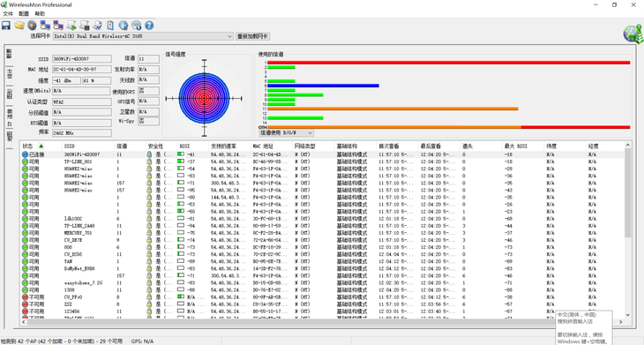The image size is (644, 345).
Task: Click the green status icon for DuMyNet_E908
Action: click(x=25, y=268)
